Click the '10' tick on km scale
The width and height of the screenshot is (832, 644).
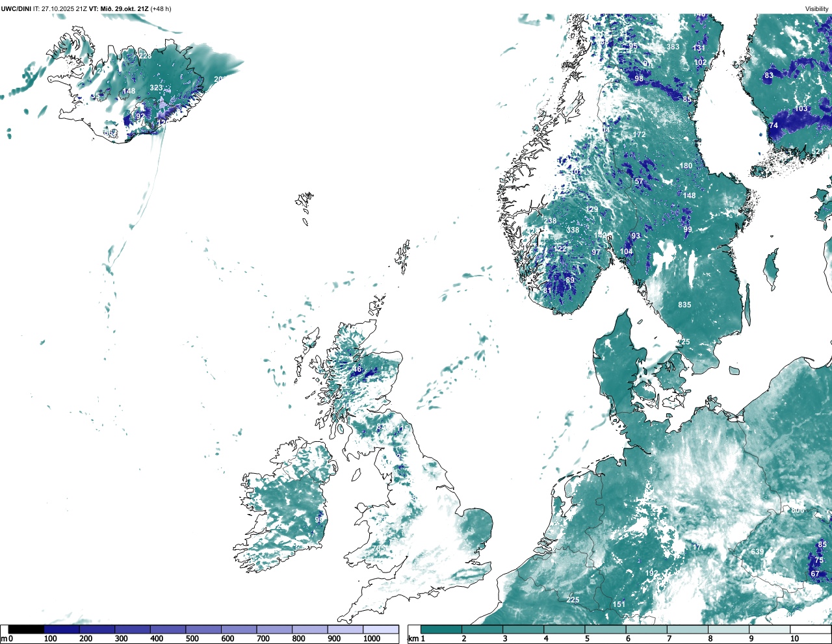coord(794,639)
